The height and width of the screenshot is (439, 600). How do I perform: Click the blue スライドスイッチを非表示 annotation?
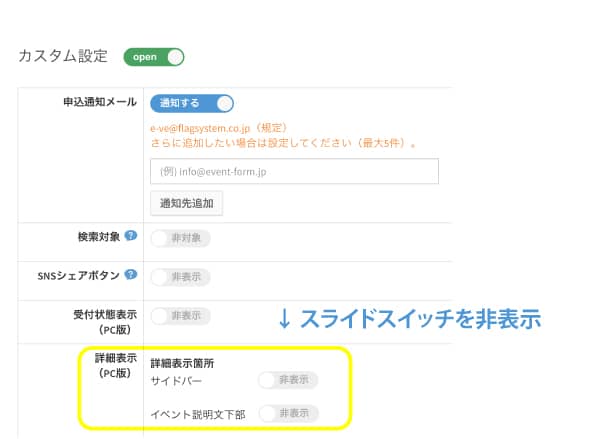(x=410, y=318)
